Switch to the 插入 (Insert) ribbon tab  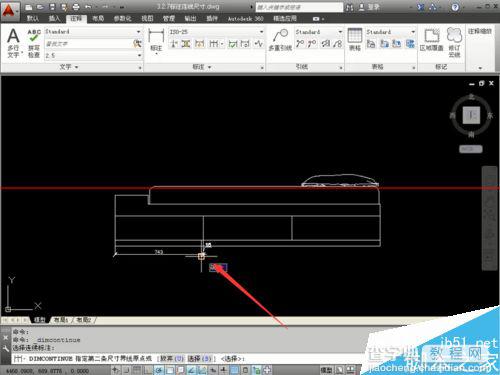click(x=54, y=19)
